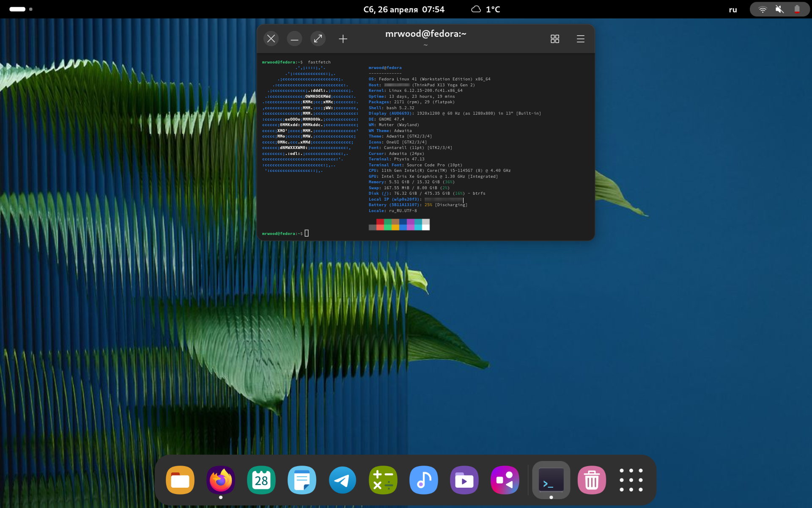Click the 1°C weather indicator
812x508 pixels.
(486, 9)
